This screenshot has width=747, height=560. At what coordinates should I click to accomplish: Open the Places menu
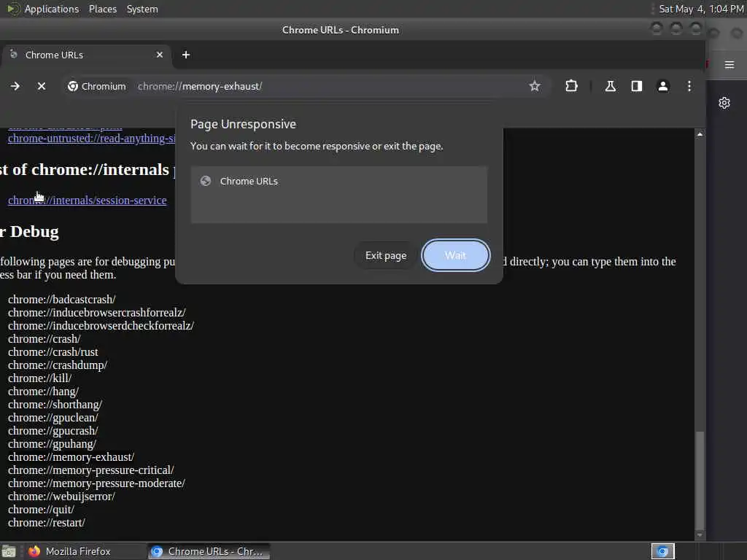point(103,9)
